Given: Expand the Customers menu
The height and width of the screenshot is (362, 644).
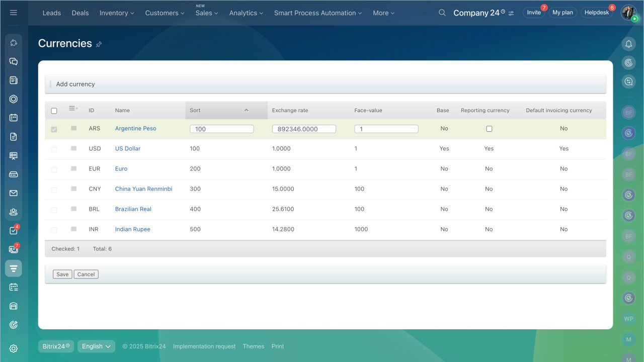Looking at the screenshot, I should [165, 13].
